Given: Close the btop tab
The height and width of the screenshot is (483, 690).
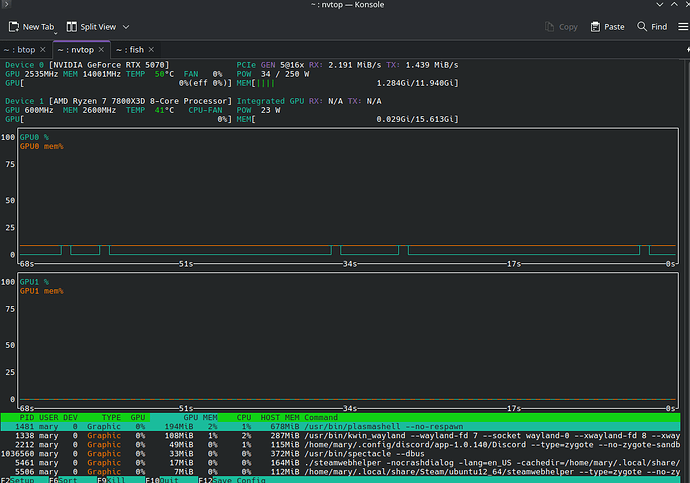Looking at the screenshot, I should coord(43,50).
